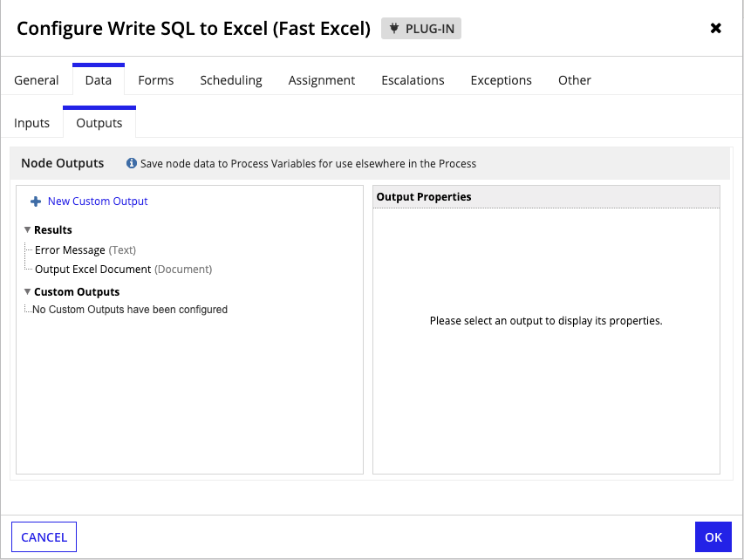Select the Data tab

coord(99,80)
